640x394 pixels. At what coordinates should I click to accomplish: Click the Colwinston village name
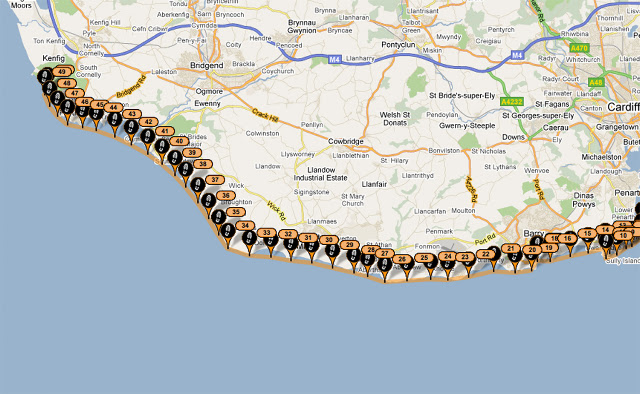tap(262, 134)
